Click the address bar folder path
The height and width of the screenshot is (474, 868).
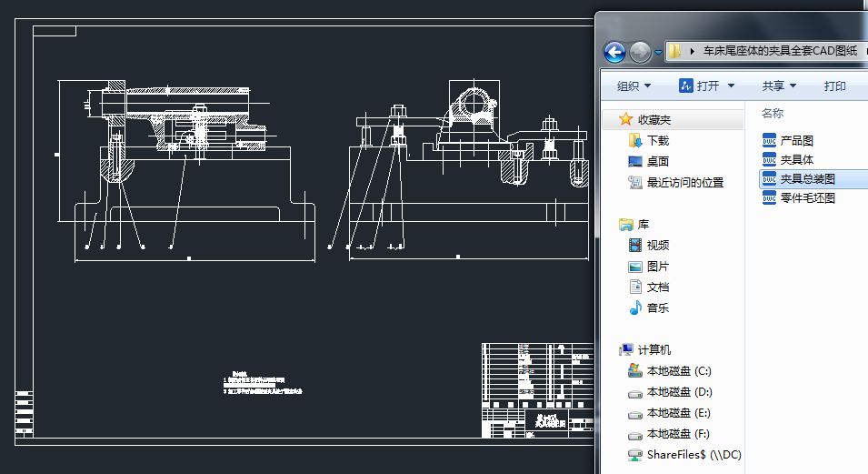778,51
